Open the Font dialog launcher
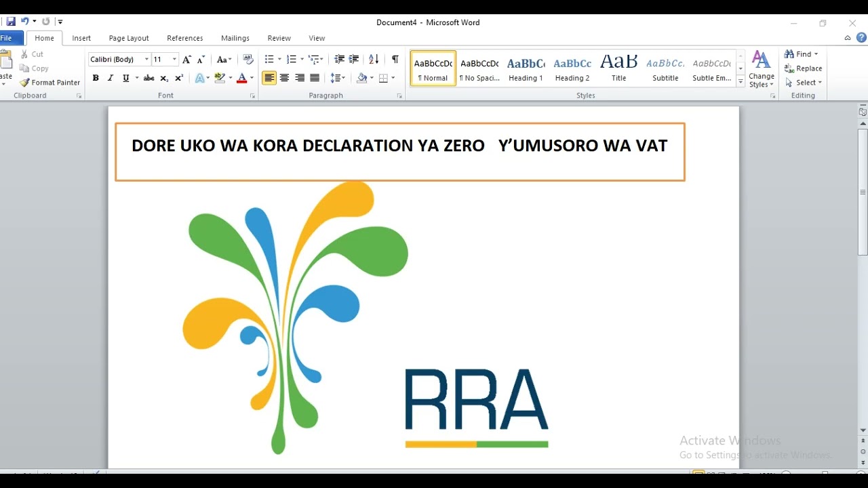 click(x=252, y=96)
